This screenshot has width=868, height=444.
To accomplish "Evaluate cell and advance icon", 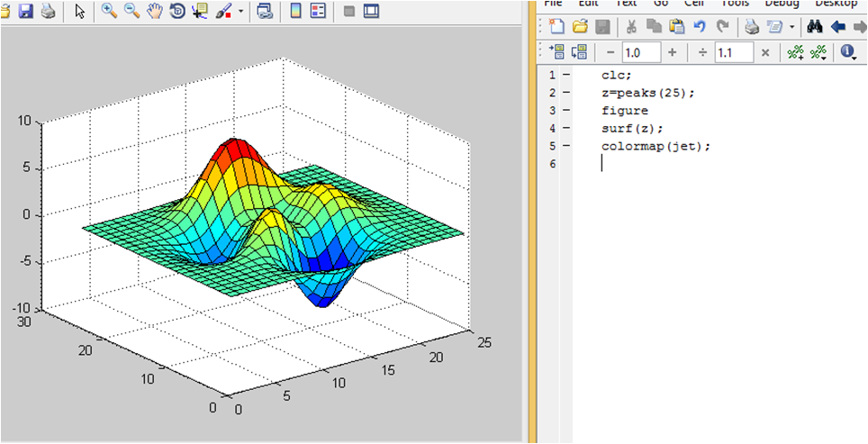I will (579, 52).
